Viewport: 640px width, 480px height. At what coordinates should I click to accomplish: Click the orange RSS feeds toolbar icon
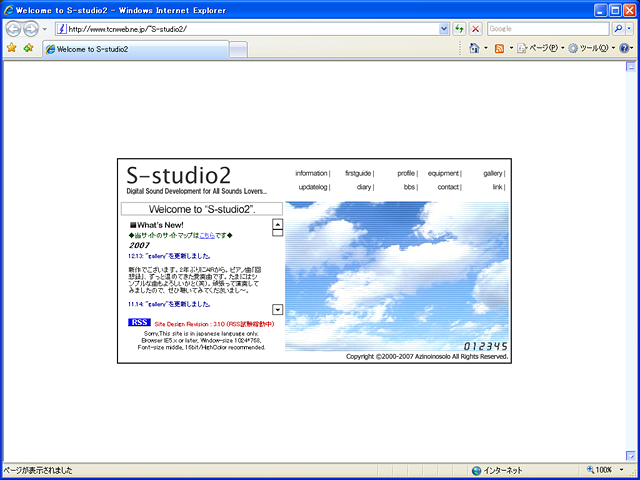point(499,48)
